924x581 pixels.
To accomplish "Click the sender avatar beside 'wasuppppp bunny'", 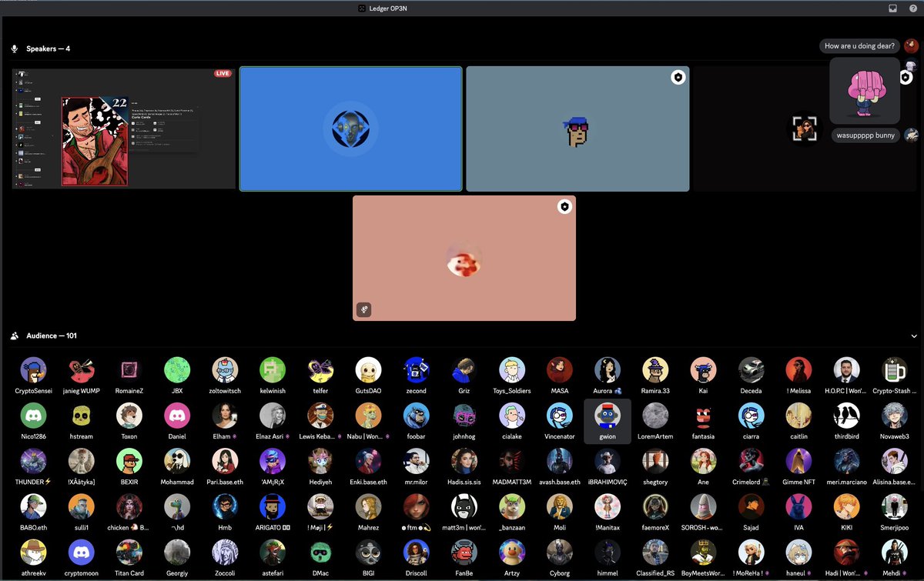I will pos(911,135).
